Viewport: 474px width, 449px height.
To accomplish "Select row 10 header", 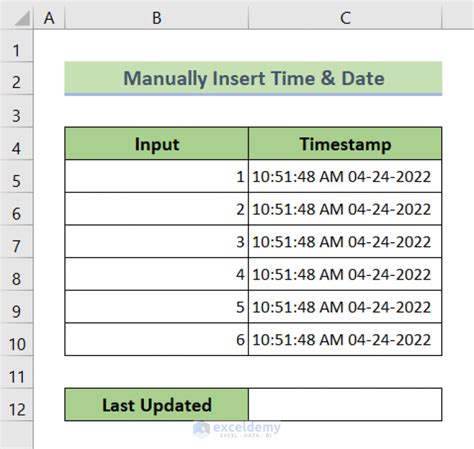I will 16,339.
